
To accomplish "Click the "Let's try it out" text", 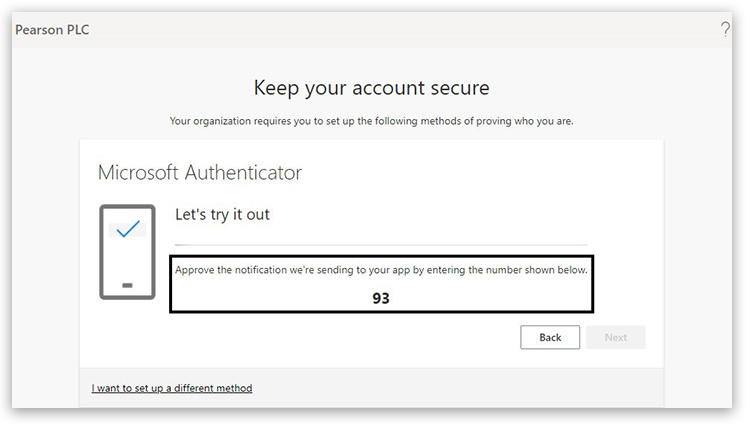I will click(x=222, y=214).
